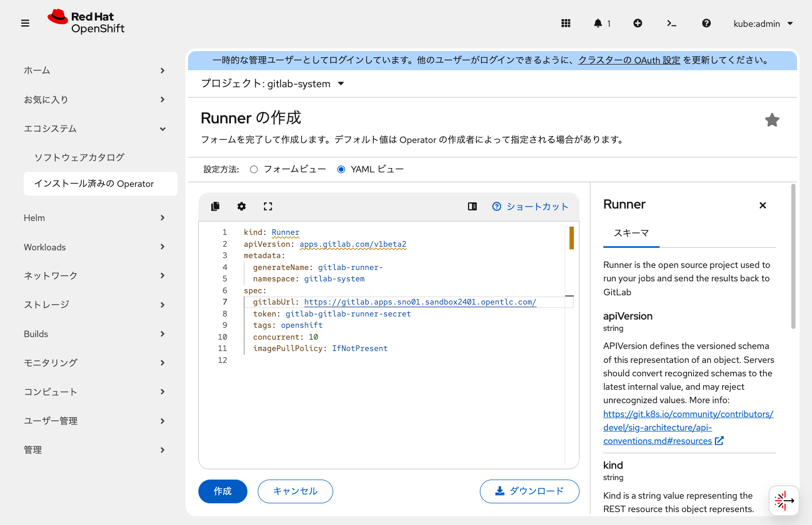Open the gitlab-system project dropdown

tap(272, 84)
